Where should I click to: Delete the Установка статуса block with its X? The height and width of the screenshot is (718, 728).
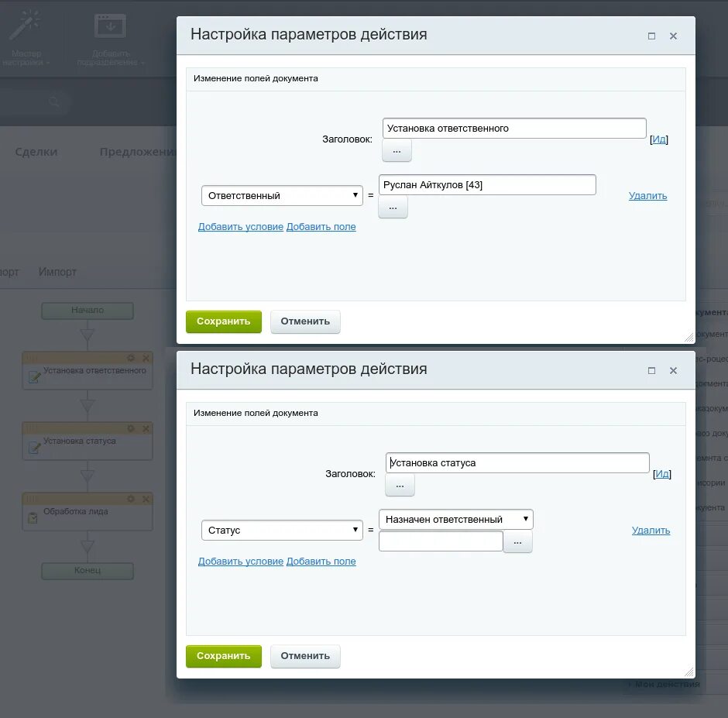(146, 428)
